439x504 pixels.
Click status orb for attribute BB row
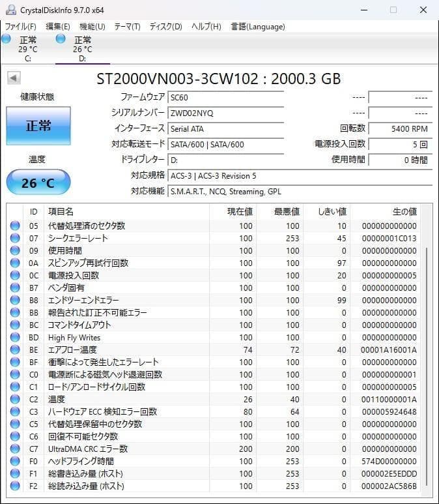pos(15,312)
